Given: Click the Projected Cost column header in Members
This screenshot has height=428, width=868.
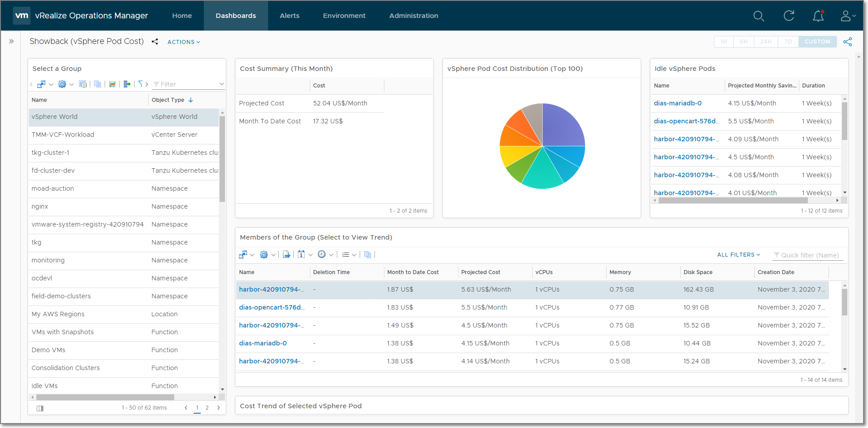Looking at the screenshot, I should point(480,272).
